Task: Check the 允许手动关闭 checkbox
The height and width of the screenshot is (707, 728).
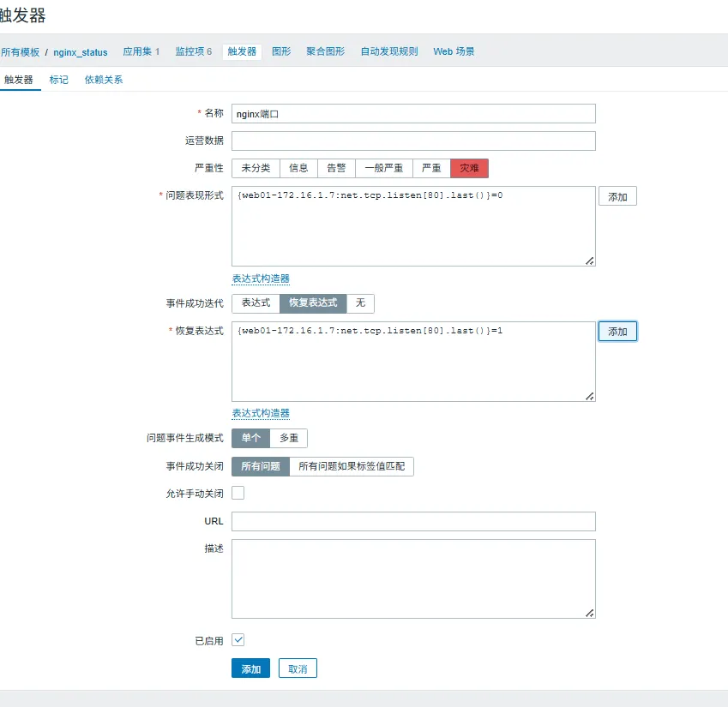Action: click(x=238, y=493)
